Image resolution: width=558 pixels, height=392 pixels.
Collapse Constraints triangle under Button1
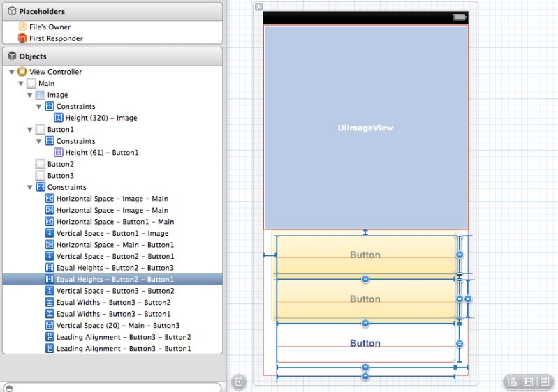(39, 141)
